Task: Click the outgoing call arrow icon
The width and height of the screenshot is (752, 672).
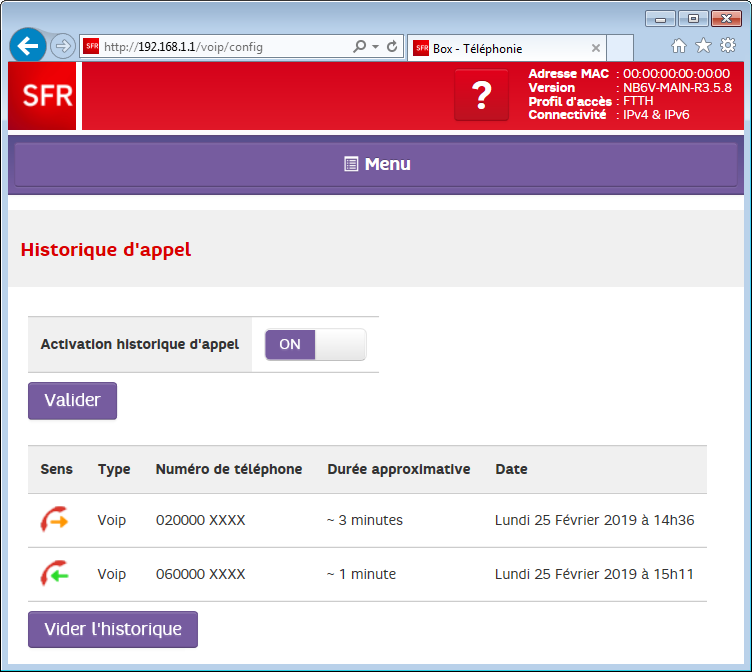Action: pyautogui.click(x=54, y=520)
